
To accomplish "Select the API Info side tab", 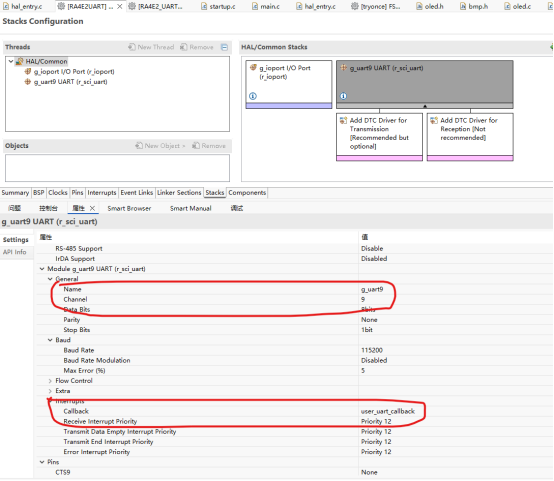I will point(15,252).
